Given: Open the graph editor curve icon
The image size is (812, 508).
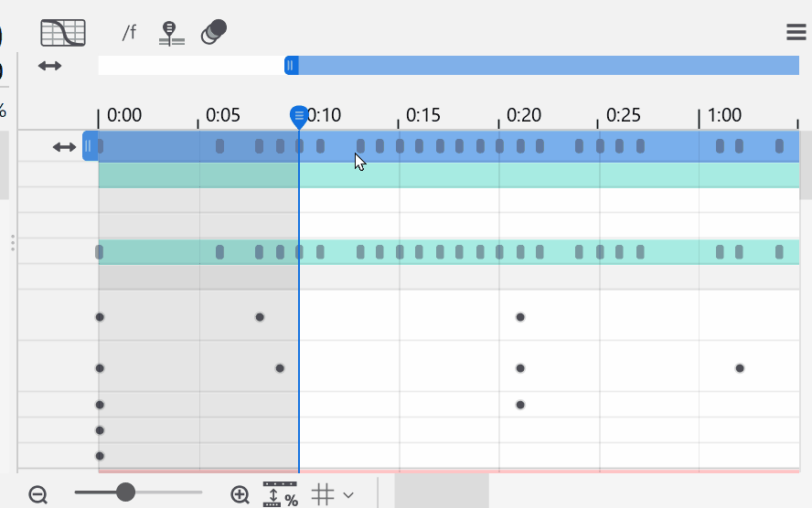Looking at the screenshot, I should click(x=63, y=33).
